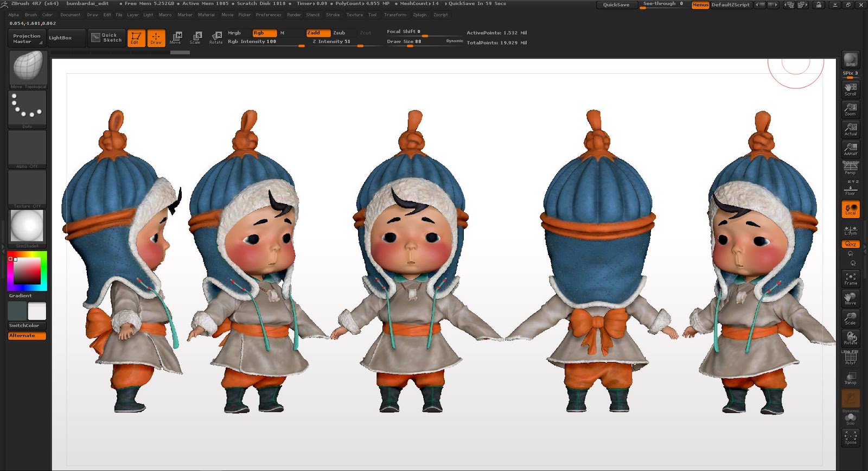Click the Quick Sketch button
The image size is (868, 471).
point(107,38)
